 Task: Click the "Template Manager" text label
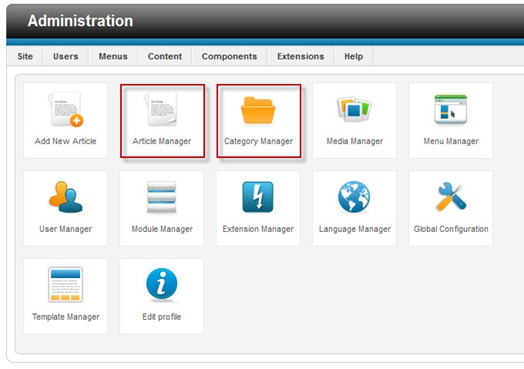coord(66,317)
